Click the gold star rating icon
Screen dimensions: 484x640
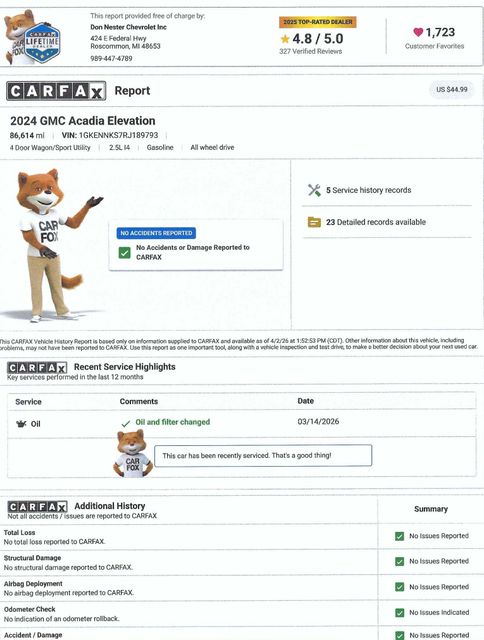click(x=285, y=39)
